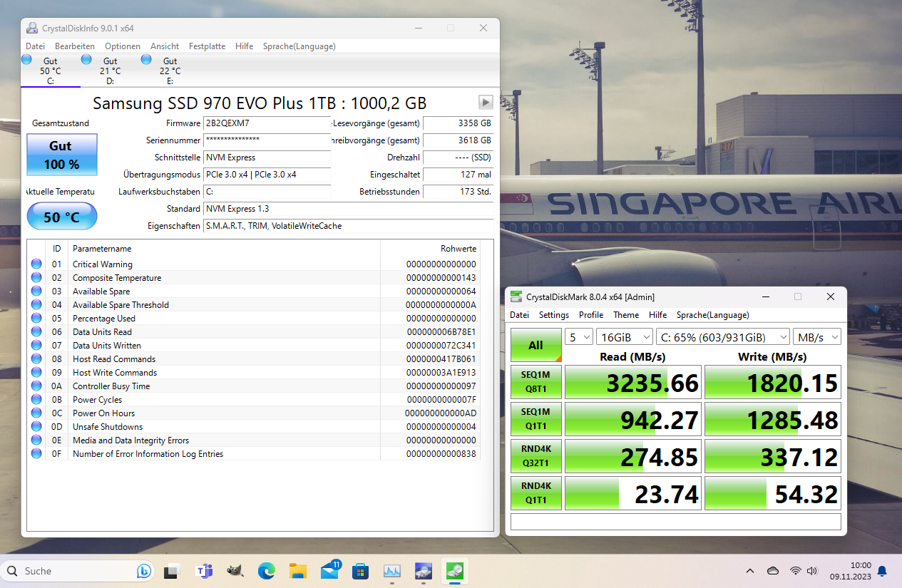The height and width of the screenshot is (588, 902).
Task: Click status orb for Critical Warning row
Action: pyautogui.click(x=36, y=264)
